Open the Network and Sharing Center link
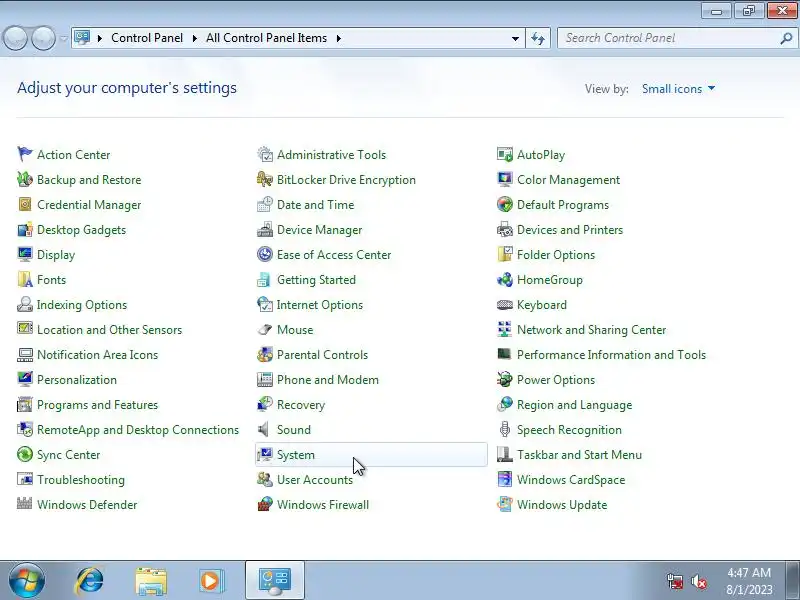 591,330
